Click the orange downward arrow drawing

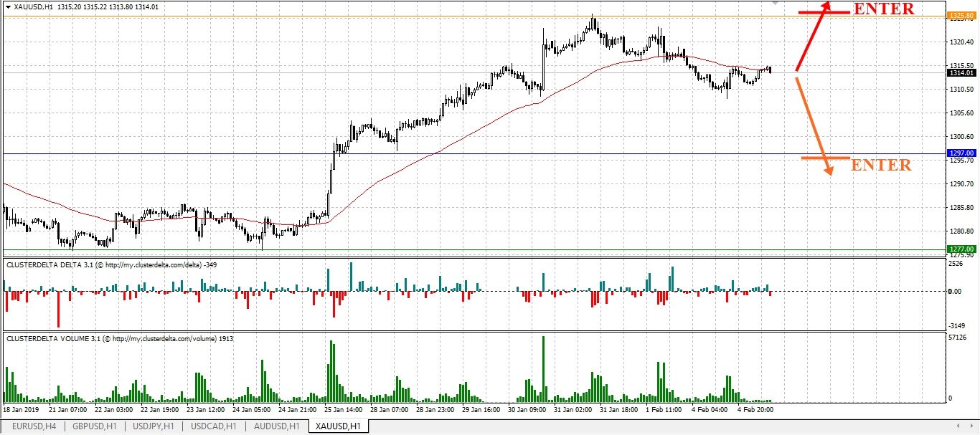click(x=815, y=127)
